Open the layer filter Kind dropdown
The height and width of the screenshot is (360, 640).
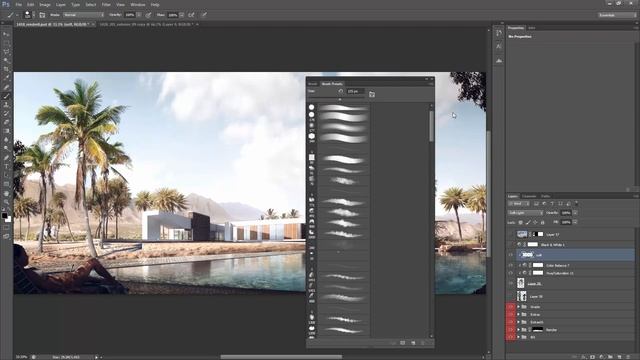[518, 203]
